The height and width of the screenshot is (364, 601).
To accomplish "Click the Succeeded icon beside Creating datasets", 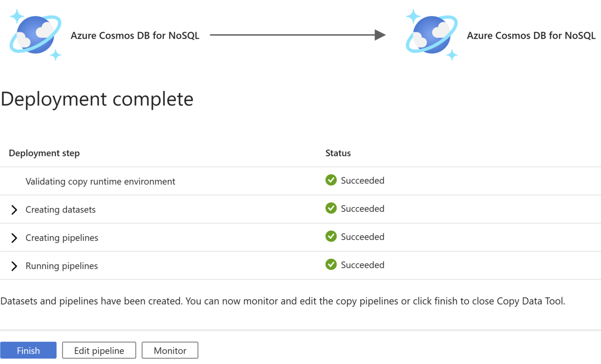I will [x=331, y=208].
